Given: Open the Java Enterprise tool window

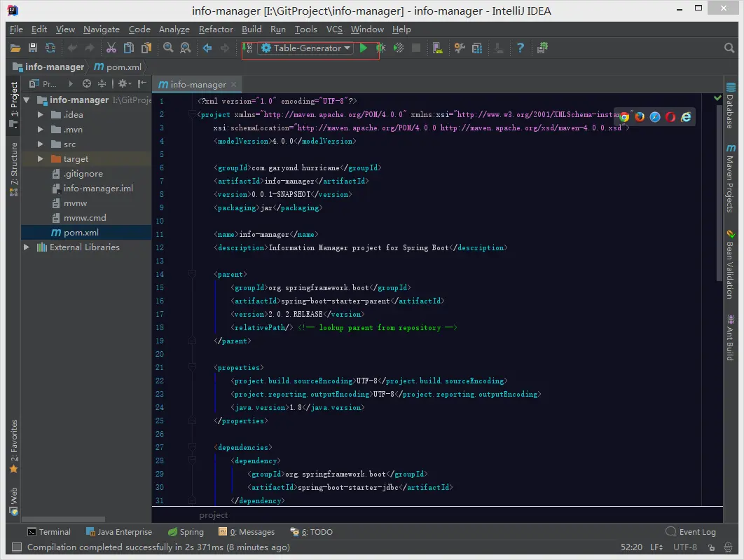Looking at the screenshot, I should (x=119, y=532).
